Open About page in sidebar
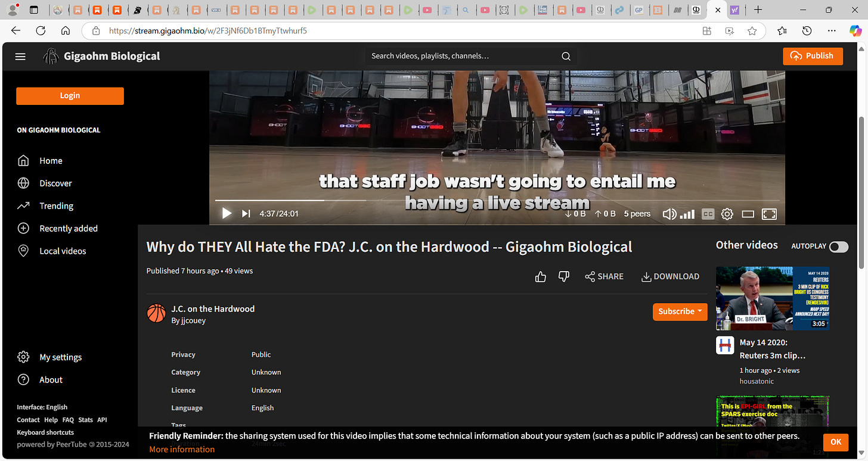The image size is (868, 461). (x=41, y=380)
